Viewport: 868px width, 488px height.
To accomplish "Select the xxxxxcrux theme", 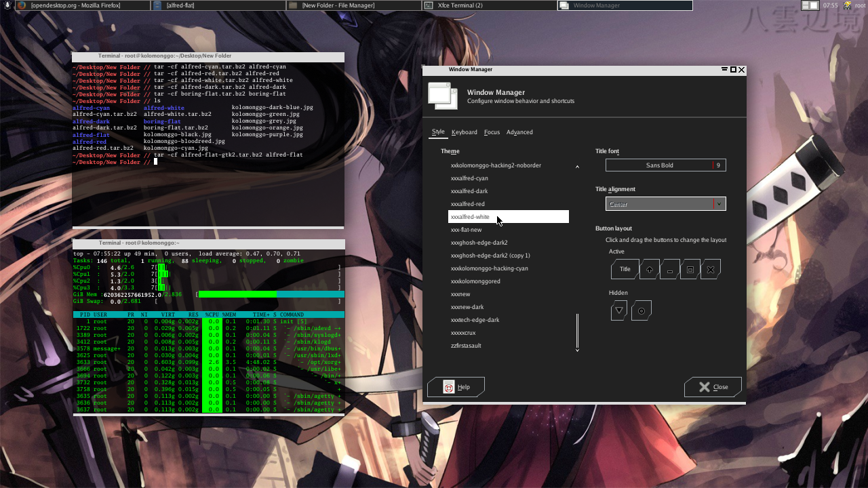I will pyautogui.click(x=509, y=333).
